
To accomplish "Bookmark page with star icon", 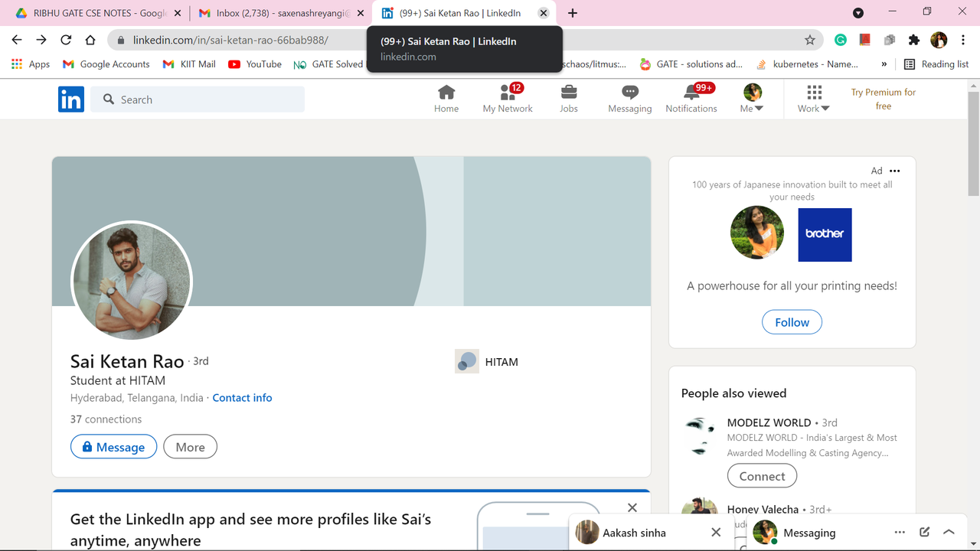I will pyautogui.click(x=810, y=40).
